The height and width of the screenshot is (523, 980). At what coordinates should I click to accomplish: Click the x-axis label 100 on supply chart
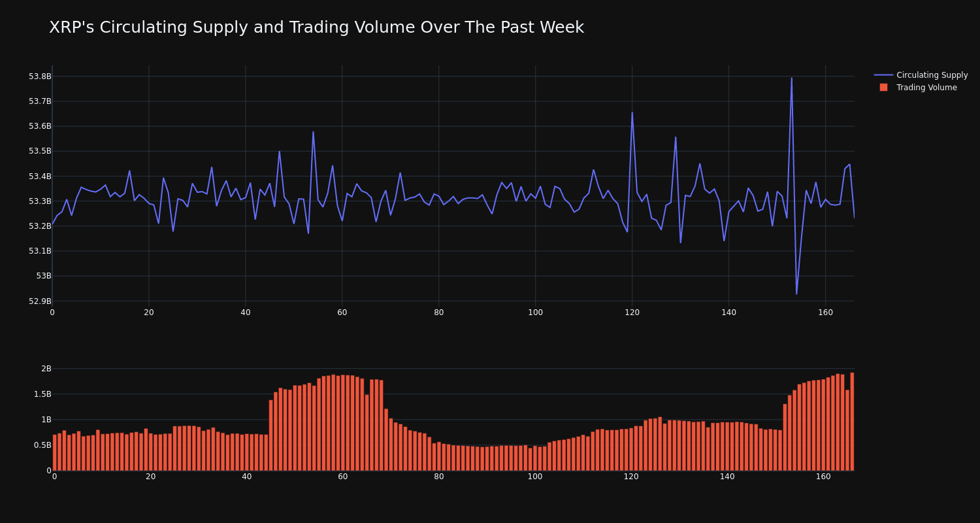click(x=535, y=312)
